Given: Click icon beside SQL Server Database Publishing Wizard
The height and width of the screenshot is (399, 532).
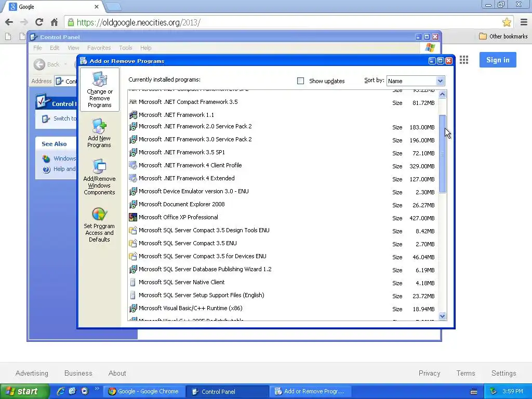Looking at the screenshot, I should coord(133,269).
